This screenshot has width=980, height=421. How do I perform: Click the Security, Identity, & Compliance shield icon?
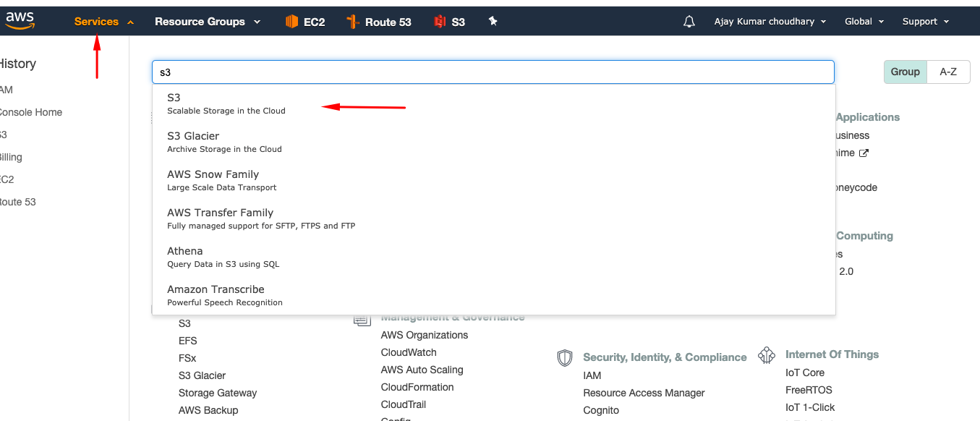[x=565, y=357]
